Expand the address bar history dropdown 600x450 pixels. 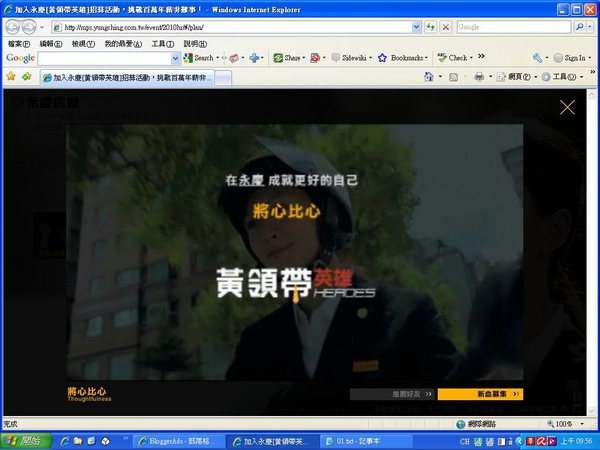(416, 27)
